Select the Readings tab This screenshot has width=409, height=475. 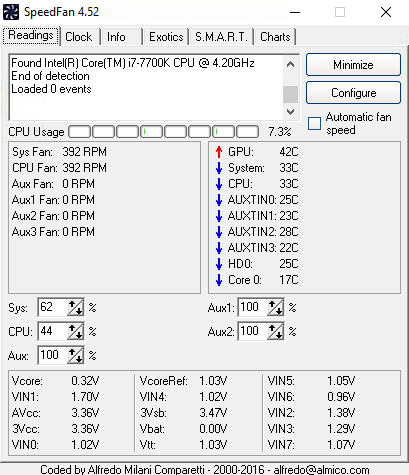click(31, 35)
